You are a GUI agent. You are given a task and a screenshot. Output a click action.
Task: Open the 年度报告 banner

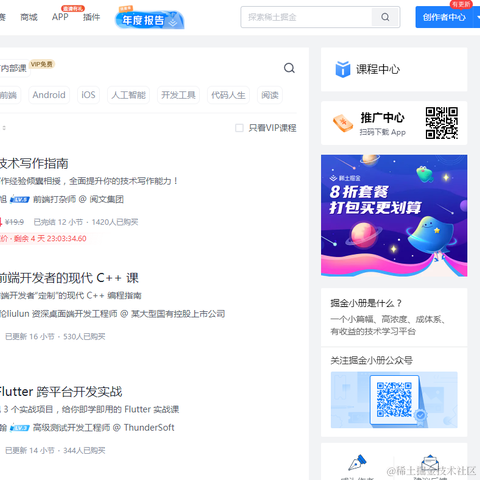150,19
